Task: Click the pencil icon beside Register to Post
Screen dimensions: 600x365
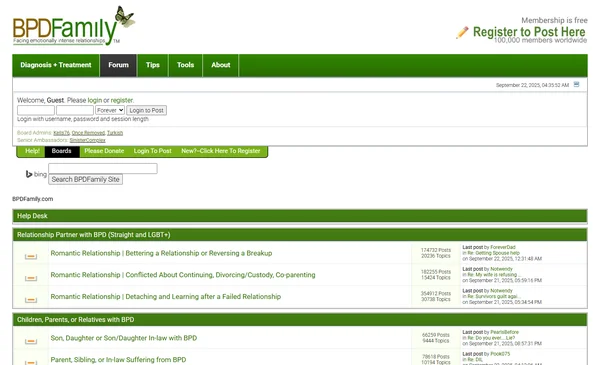Action: pyautogui.click(x=462, y=32)
